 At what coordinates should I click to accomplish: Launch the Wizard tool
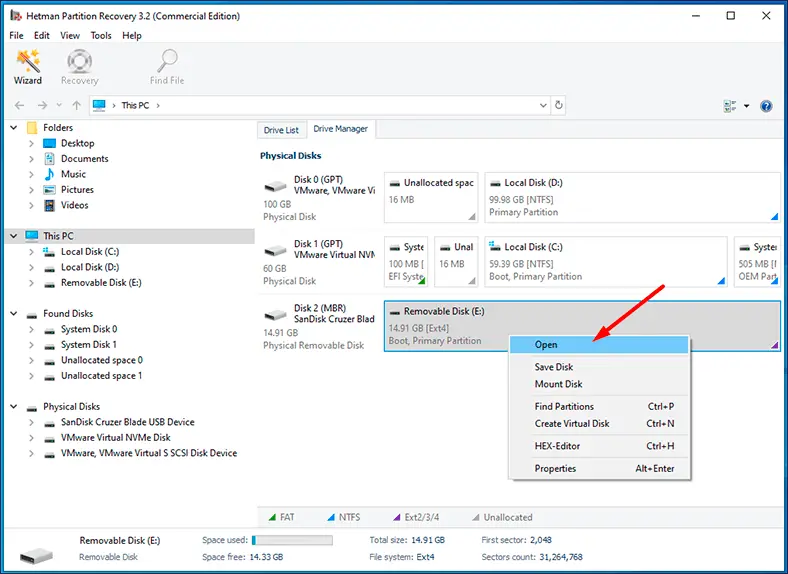pyautogui.click(x=28, y=67)
